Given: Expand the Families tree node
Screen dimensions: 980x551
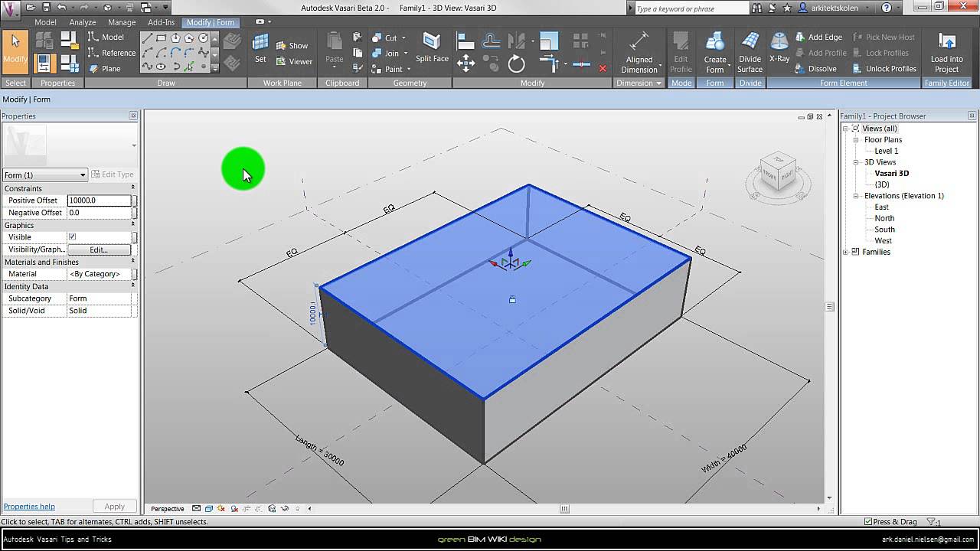Looking at the screenshot, I should click(x=846, y=252).
